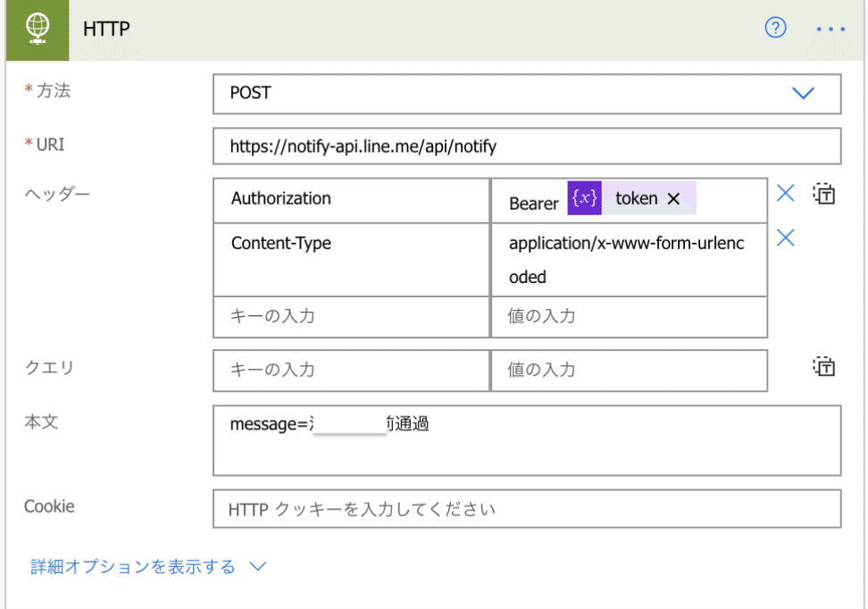Click the URI input field
Screen dimensions: 868x609
(527, 146)
